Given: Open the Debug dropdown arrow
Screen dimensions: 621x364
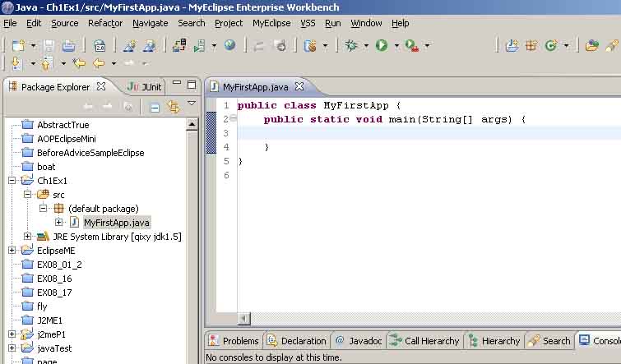Looking at the screenshot, I should tap(366, 46).
